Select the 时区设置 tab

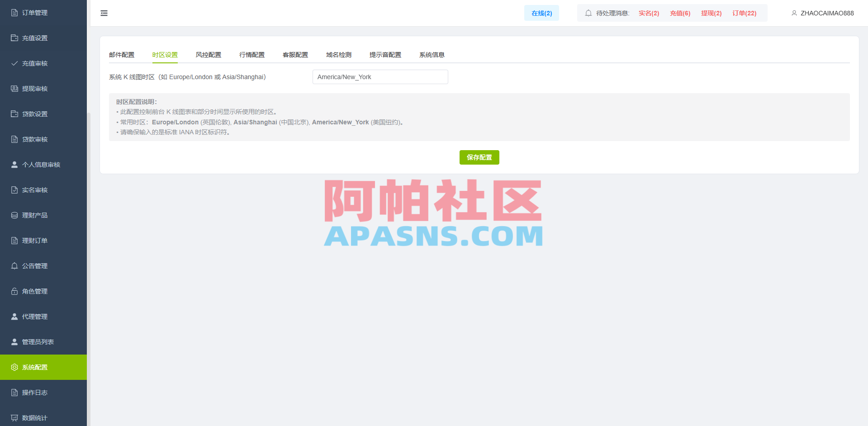165,55
